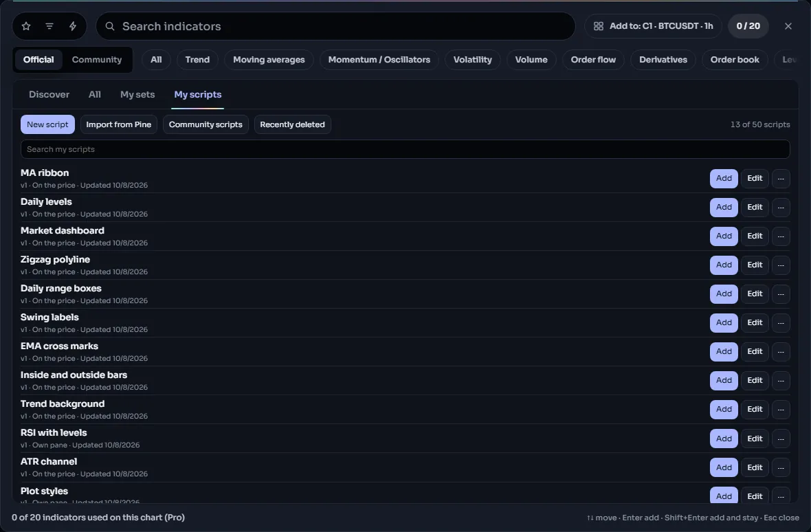Image resolution: width=811 pixels, height=532 pixels.
Task: Filter by Order book category
Action: coord(735,60)
